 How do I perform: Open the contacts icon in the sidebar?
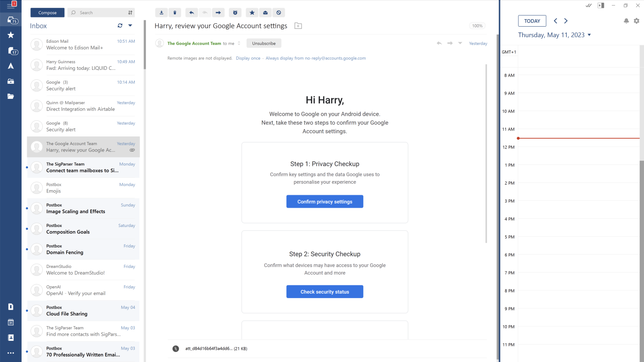pyautogui.click(x=11, y=337)
